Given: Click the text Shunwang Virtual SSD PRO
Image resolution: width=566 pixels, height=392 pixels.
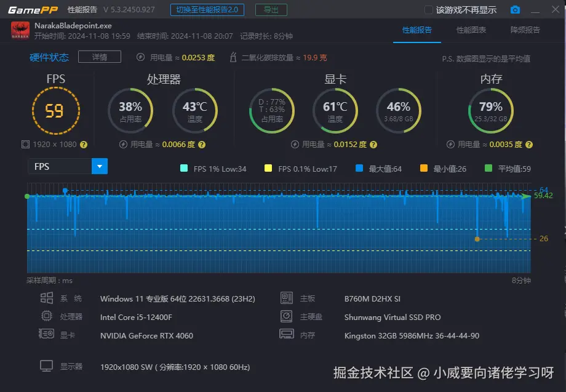Looking at the screenshot, I should point(393,318).
